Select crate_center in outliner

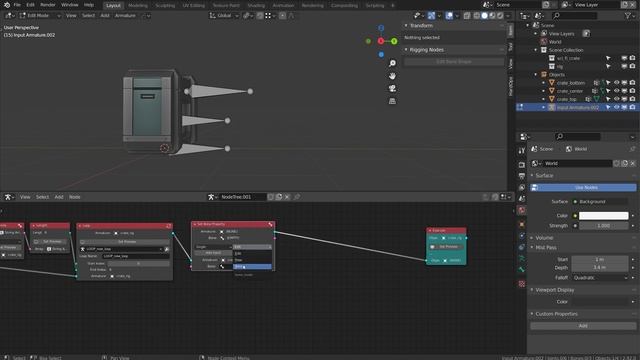point(570,91)
